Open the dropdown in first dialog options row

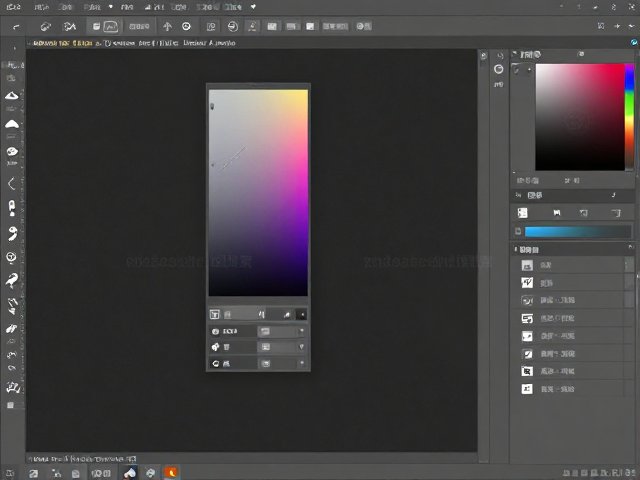[282, 331]
